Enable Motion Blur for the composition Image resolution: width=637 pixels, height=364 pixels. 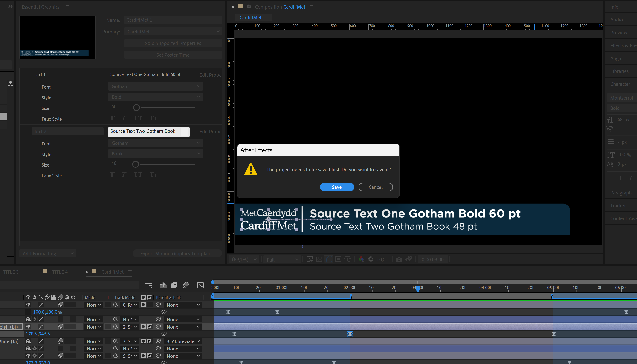(186, 285)
